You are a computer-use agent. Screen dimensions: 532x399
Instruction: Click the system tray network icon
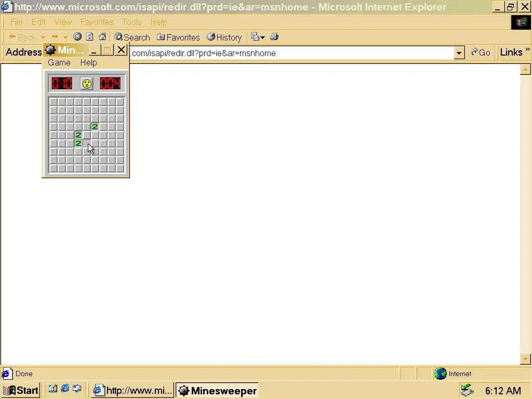point(468,390)
